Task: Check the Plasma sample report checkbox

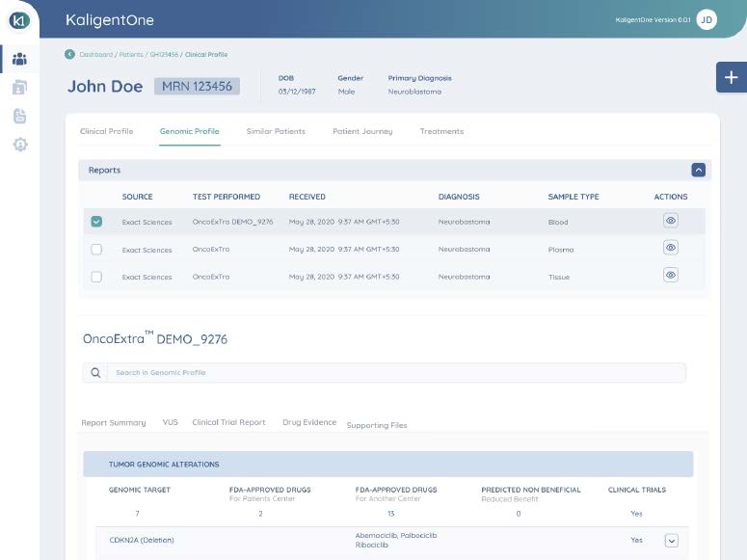Action: (96, 250)
